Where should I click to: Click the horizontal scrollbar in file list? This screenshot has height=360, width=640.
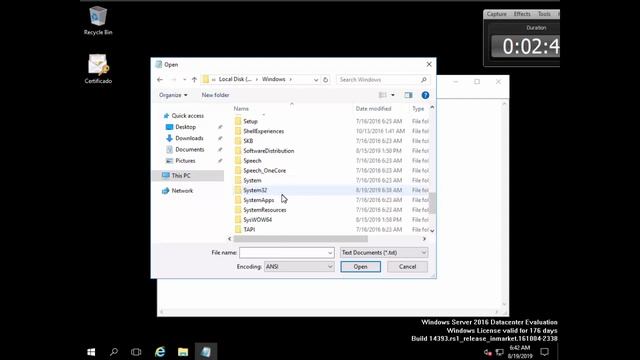(x=301, y=239)
